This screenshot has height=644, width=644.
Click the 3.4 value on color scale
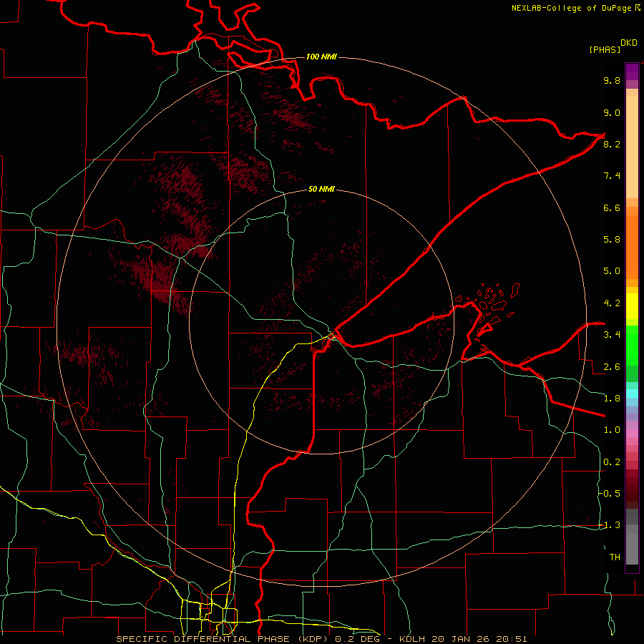(612, 335)
